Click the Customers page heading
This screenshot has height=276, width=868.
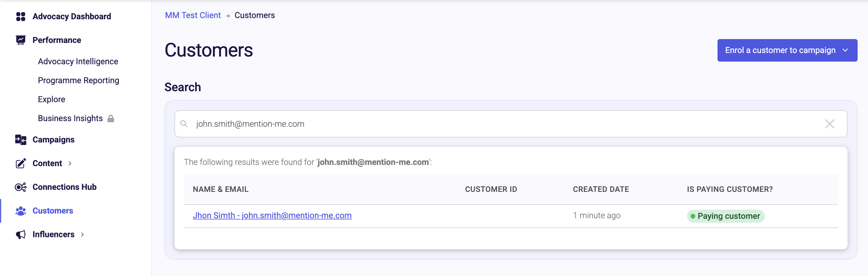click(209, 50)
